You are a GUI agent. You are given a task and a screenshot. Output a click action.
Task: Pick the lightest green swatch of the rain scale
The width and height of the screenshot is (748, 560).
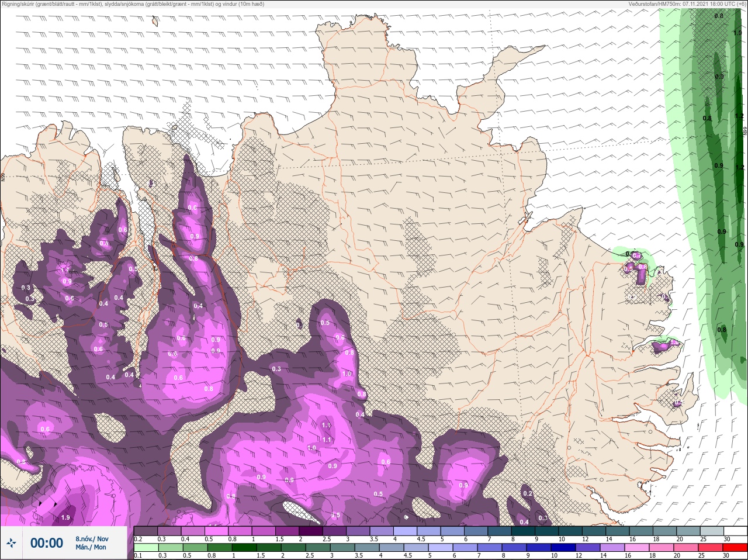[146, 548]
